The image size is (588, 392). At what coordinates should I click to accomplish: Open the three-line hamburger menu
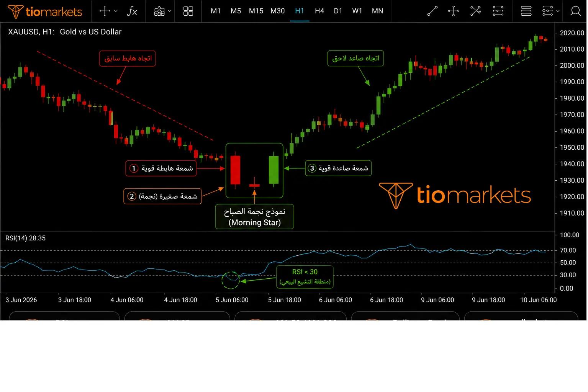point(526,11)
